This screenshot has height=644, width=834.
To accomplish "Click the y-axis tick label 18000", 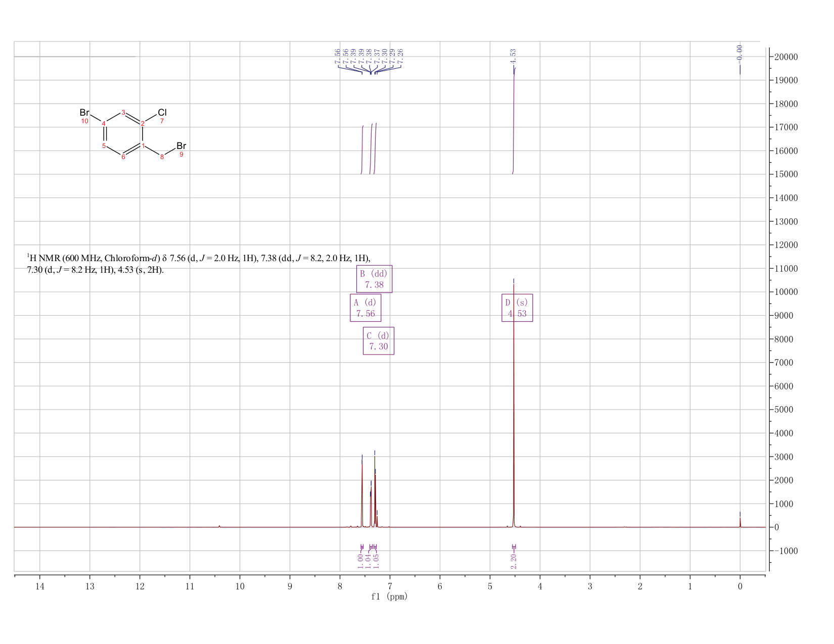I will point(786,104).
